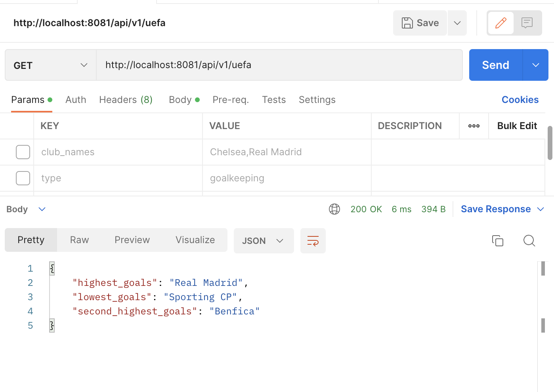Click the Send button

click(x=495, y=65)
